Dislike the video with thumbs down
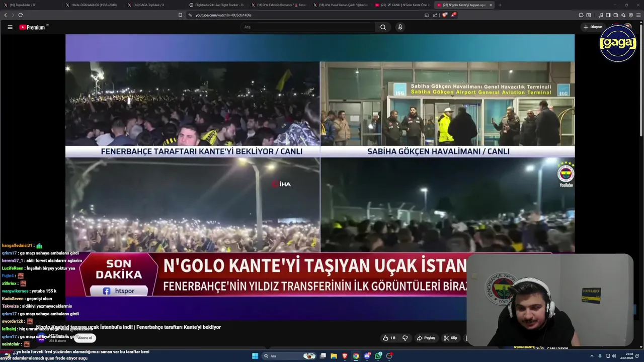This screenshot has height=362, width=644. 405,338
